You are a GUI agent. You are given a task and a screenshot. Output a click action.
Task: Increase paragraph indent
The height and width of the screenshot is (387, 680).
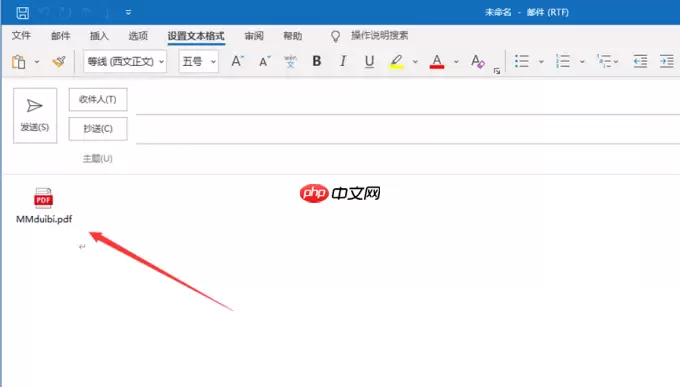coord(667,62)
